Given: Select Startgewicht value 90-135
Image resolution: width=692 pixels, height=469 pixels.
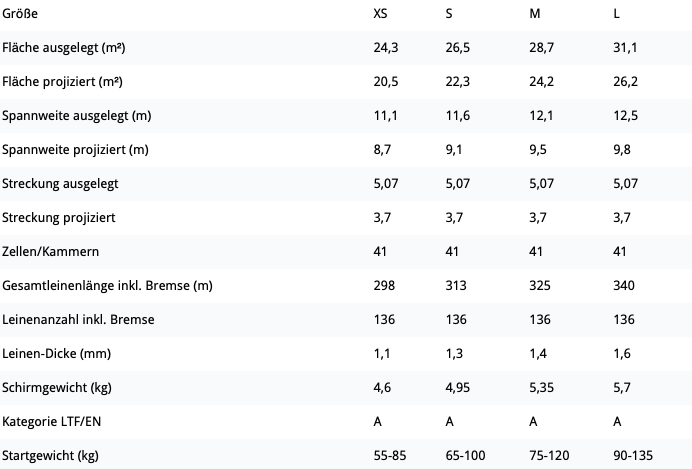Looking at the screenshot, I should 633,455.
